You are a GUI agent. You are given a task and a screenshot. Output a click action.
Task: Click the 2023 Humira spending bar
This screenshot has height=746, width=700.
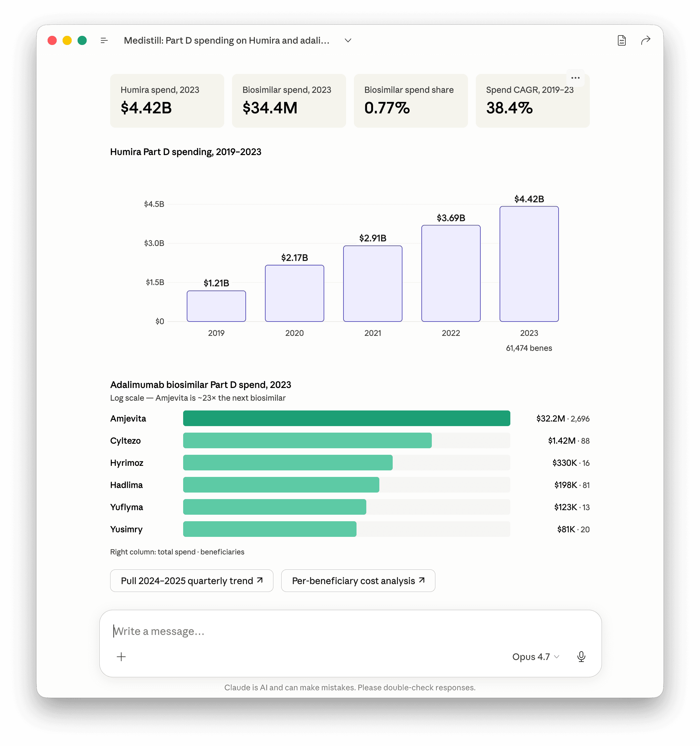pyautogui.click(x=529, y=264)
